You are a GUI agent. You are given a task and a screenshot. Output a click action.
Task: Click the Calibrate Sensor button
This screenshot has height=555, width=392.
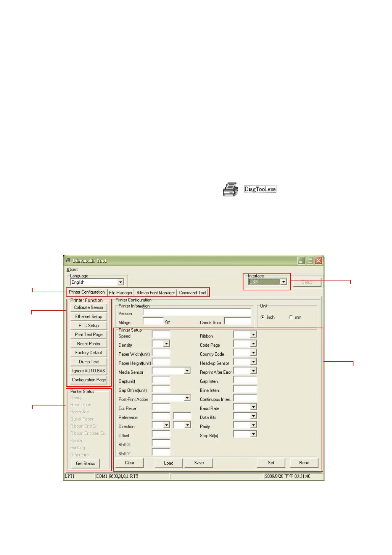(x=89, y=307)
